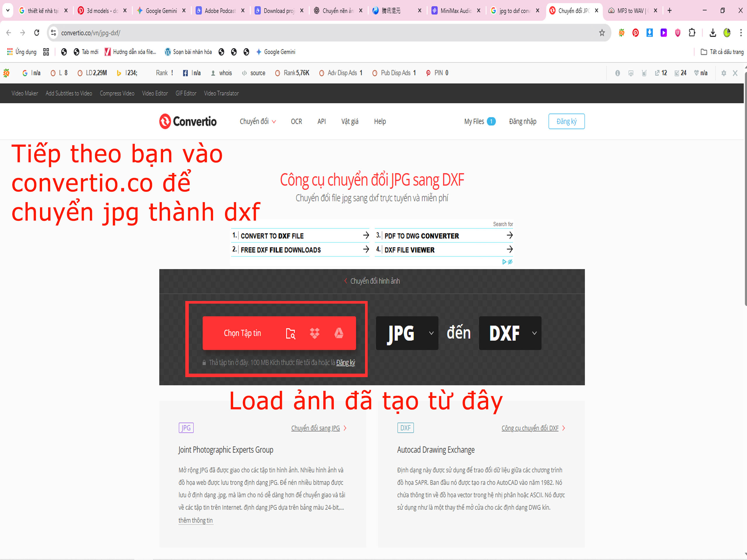Open SEOquake settings gear icon
747x560 pixels.
coord(723,73)
